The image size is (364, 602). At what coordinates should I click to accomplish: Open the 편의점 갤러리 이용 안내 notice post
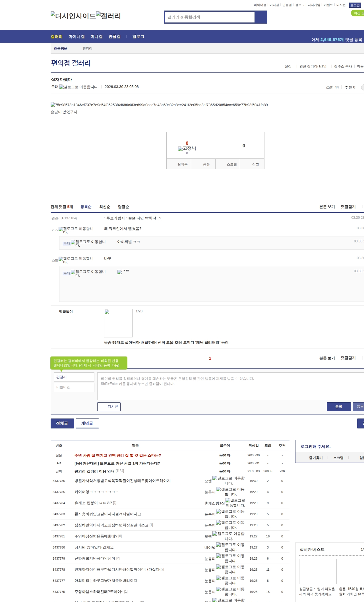[94, 471]
